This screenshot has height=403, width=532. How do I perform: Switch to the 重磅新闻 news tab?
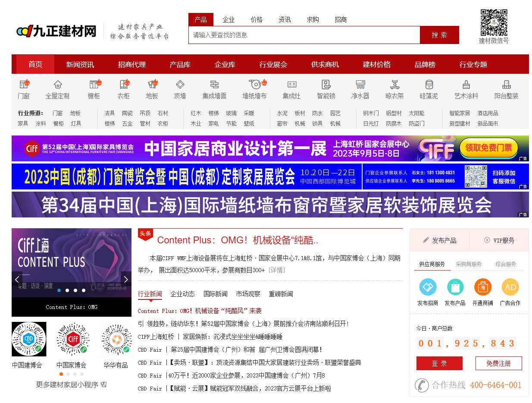[x=281, y=294]
